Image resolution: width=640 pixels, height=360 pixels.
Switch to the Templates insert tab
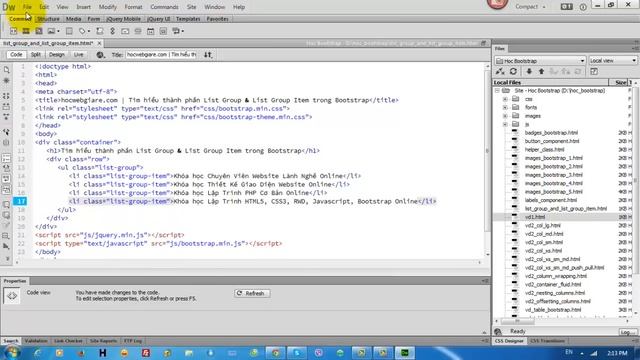(188, 19)
